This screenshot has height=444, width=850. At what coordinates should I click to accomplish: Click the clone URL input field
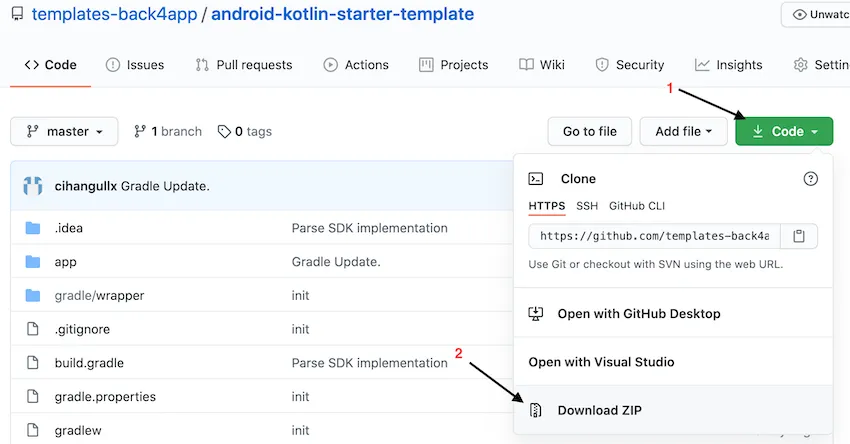click(x=654, y=236)
